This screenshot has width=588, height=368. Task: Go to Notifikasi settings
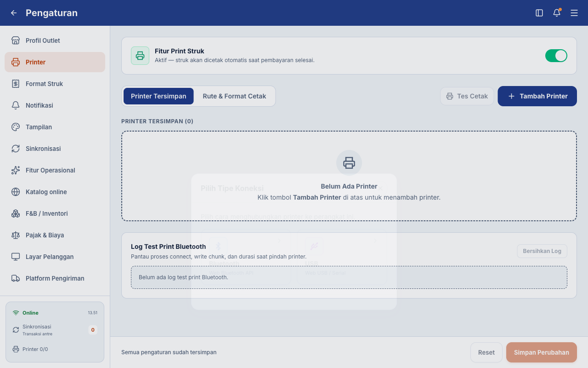[x=55, y=105]
